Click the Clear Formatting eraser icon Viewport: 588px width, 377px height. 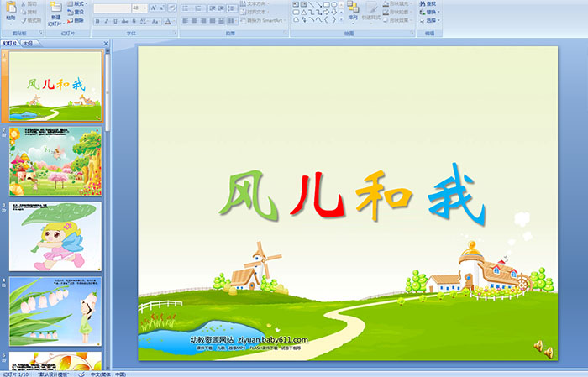pos(172,8)
